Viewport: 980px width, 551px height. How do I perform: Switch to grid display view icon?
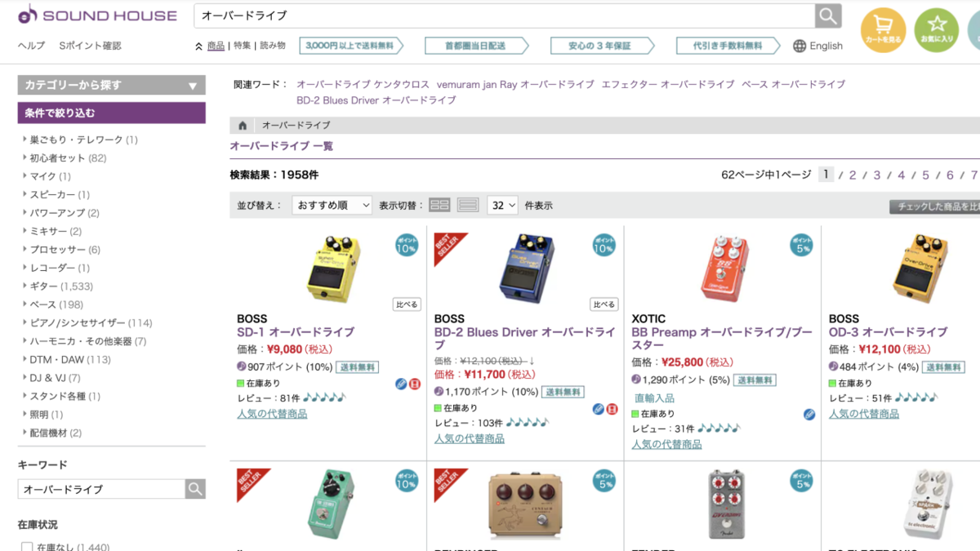[439, 206]
